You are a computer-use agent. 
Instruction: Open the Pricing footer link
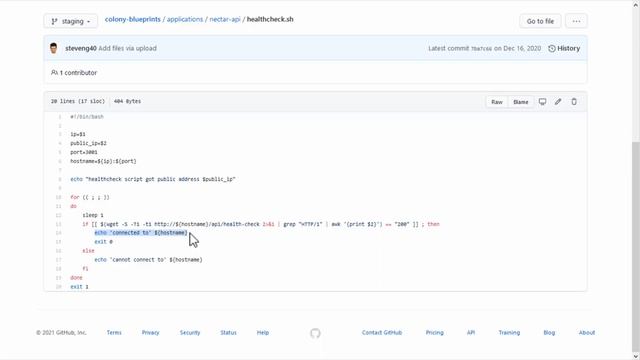pos(434,333)
